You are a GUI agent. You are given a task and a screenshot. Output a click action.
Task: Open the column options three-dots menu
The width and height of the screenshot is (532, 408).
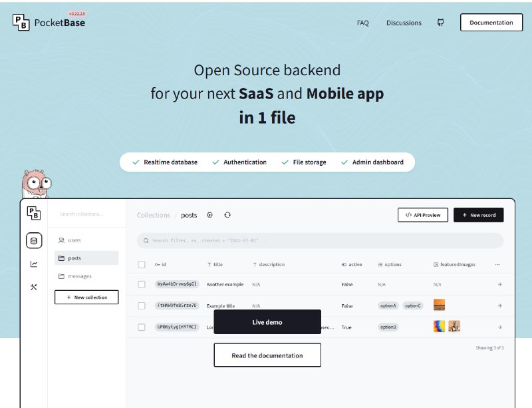(498, 264)
